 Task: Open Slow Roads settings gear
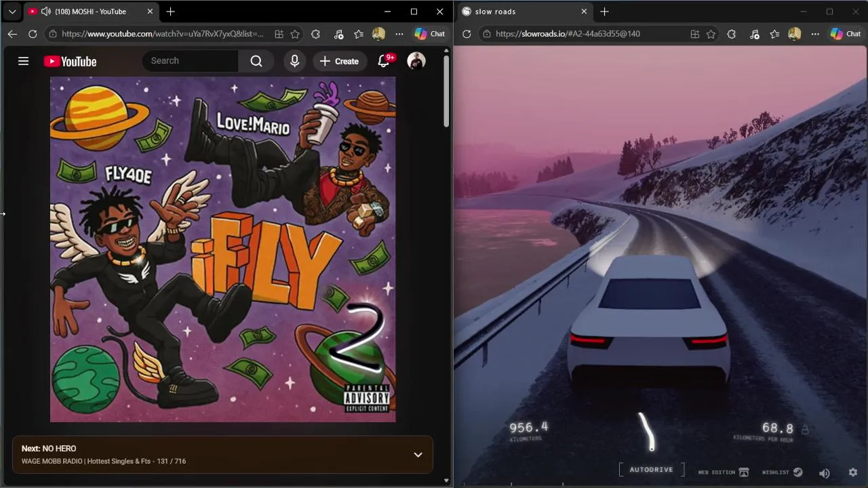(x=853, y=472)
